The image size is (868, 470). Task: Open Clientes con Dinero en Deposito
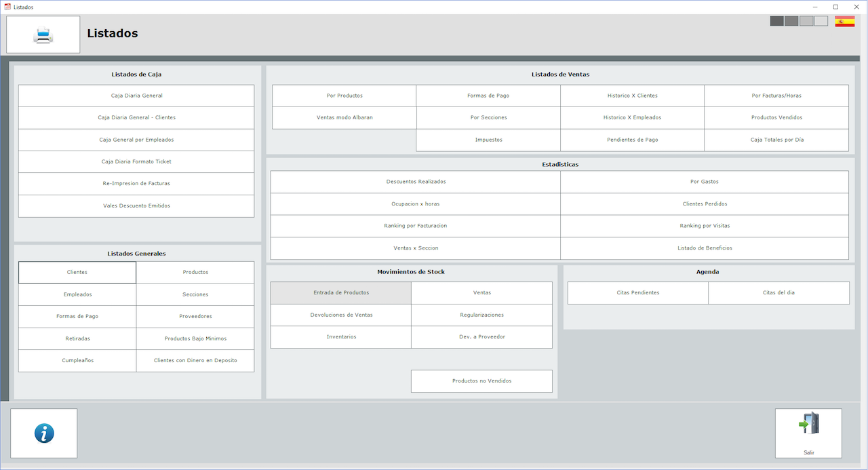195,361
